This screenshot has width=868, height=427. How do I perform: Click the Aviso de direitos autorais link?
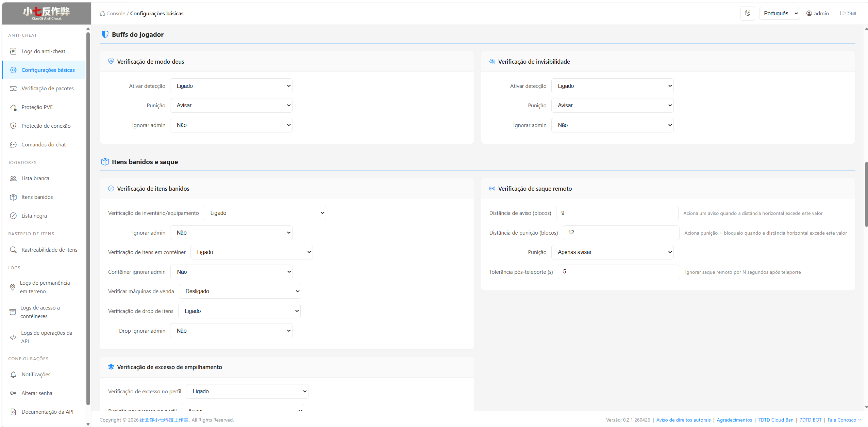683,420
